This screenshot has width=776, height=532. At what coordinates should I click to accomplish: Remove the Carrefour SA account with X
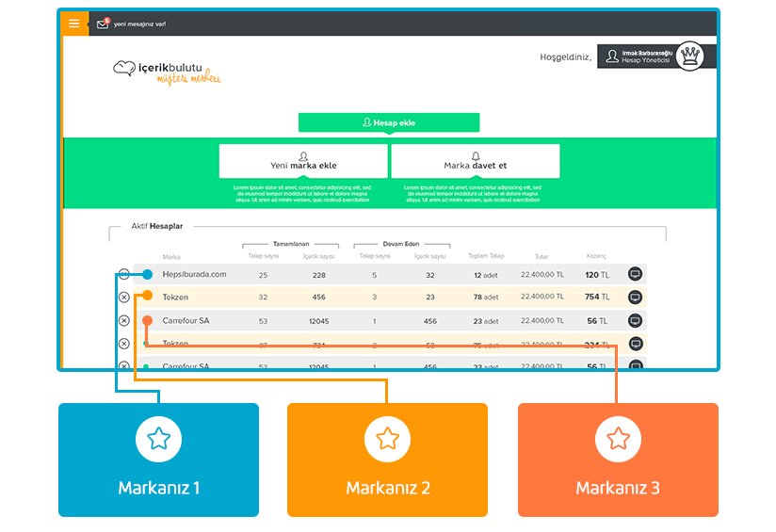pos(124,321)
